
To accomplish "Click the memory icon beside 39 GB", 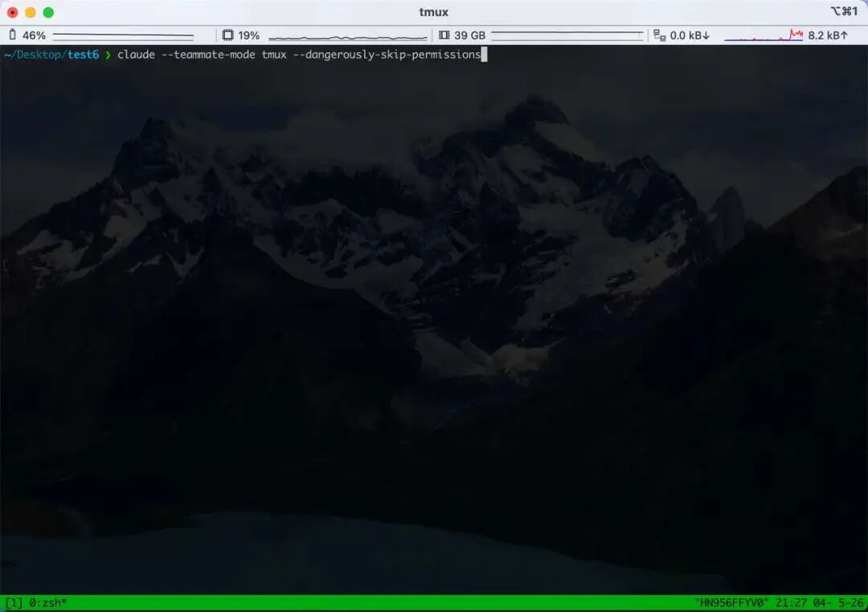I will (444, 35).
